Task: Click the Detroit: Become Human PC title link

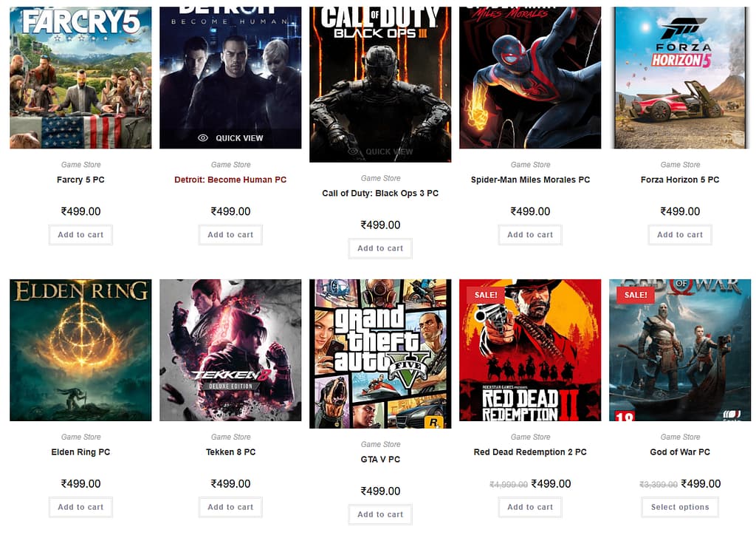Action: pyautogui.click(x=230, y=179)
